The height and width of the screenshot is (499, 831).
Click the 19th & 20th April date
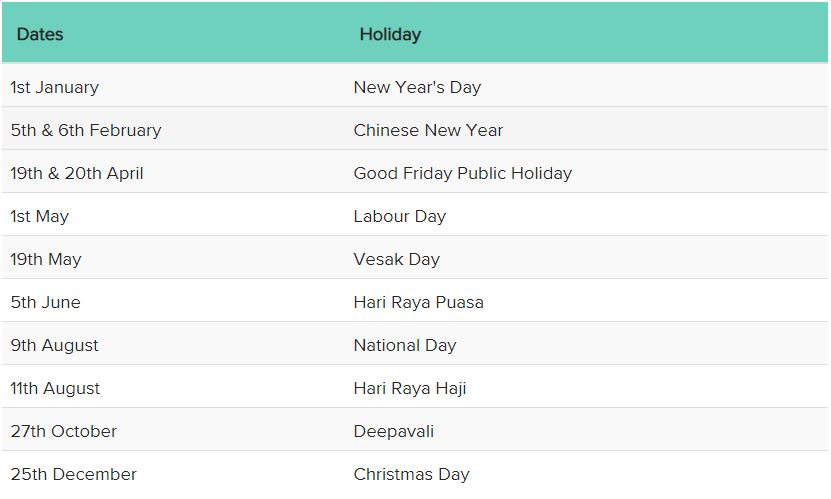coord(77,173)
